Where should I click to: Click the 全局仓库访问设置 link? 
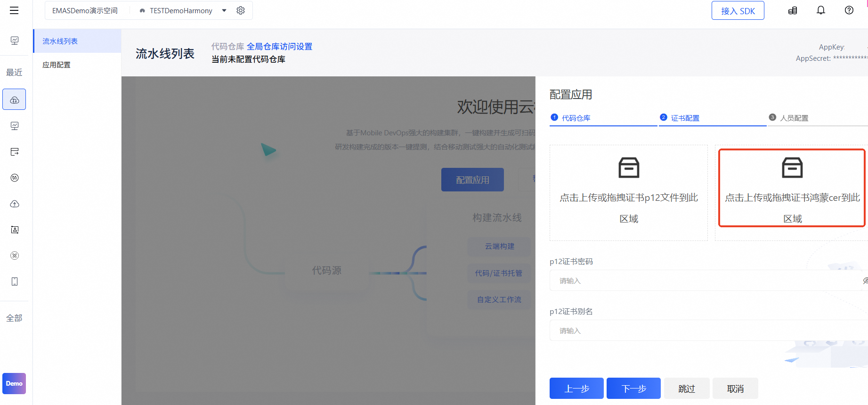(279, 46)
